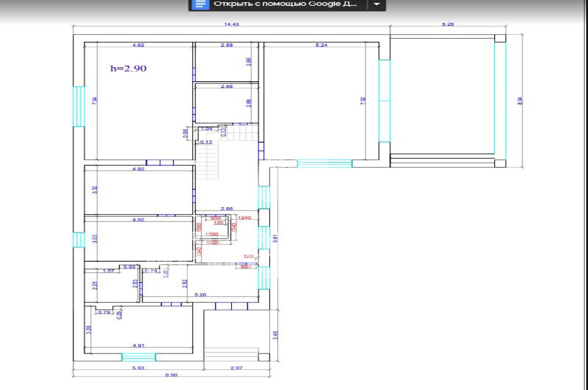This screenshot has height=390, width=588.
Task: Click the blue Google Docs icon
Action: click(x=200, y=4)
